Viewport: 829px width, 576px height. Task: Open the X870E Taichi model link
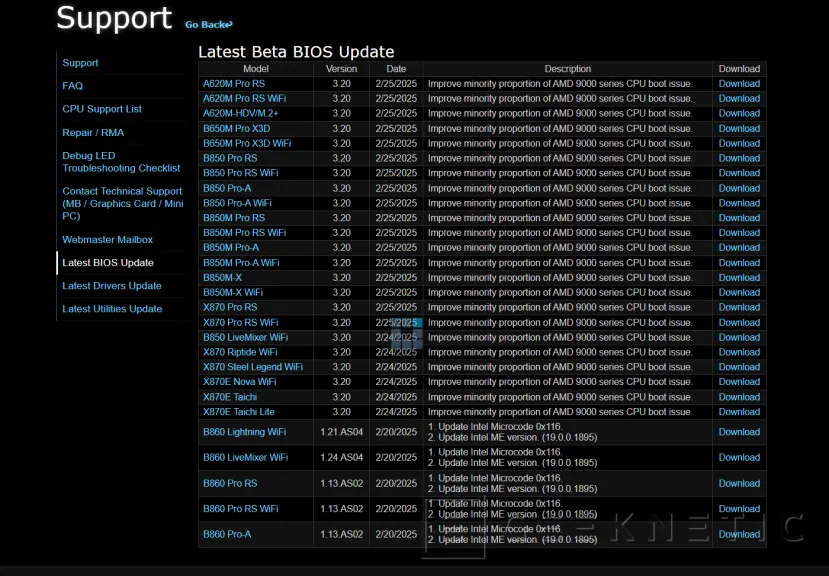pyautogui.click(x=230, y=397)
